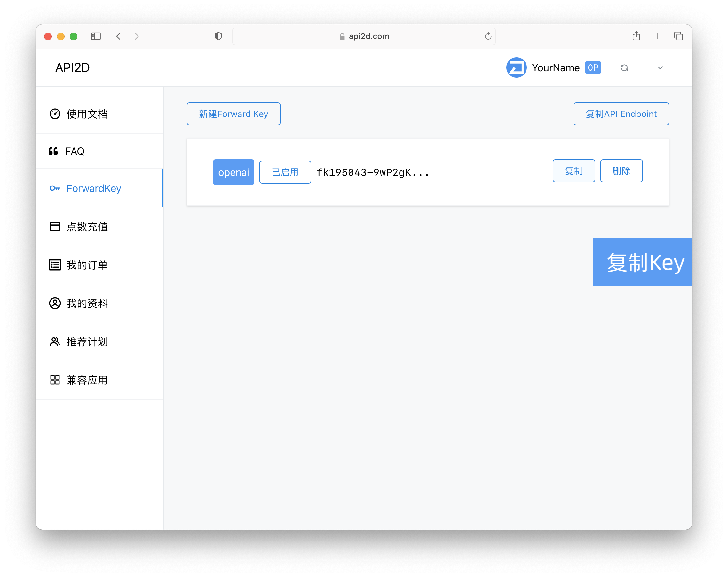Screen dimensions: 728x577
Task: Open the Safari tab overview
Action: tap(678, 36)
